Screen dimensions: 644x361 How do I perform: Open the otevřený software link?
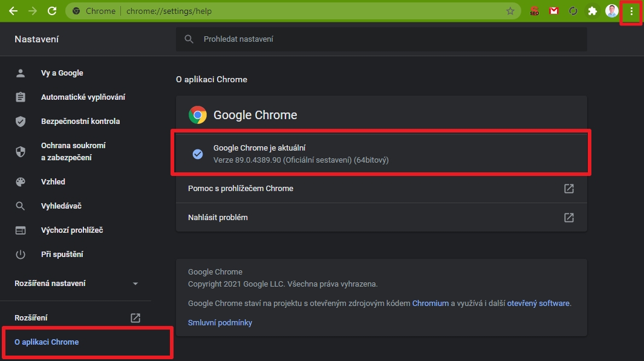[538, 304]
